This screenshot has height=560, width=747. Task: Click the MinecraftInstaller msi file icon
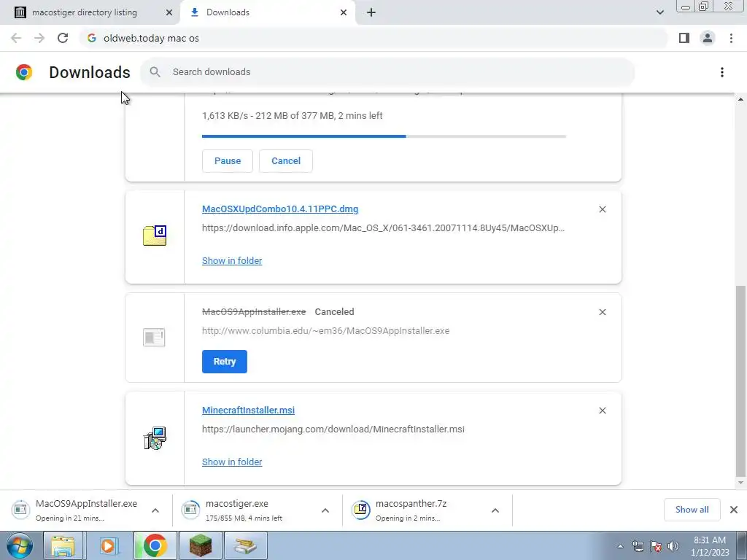point(155,437)
